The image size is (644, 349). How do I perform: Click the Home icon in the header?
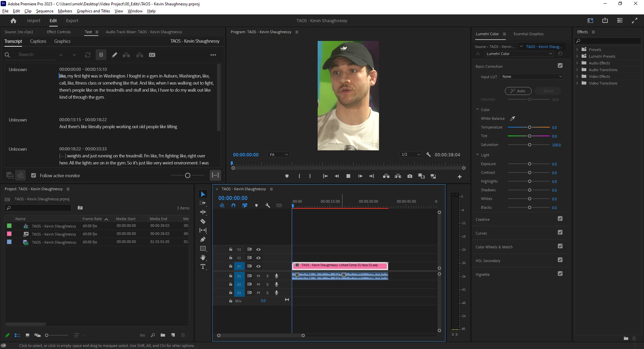click(13, 21)
